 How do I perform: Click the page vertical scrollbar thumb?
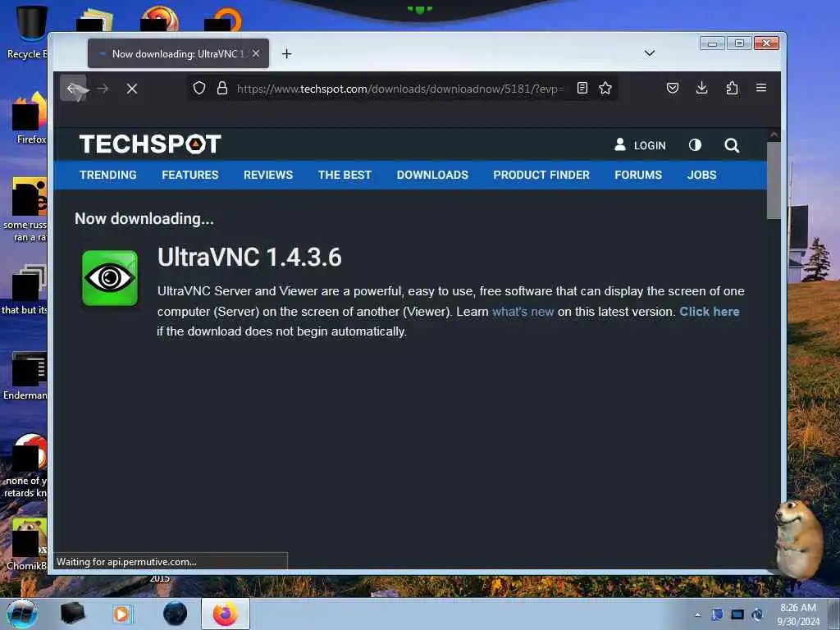[x=774, y=180]
